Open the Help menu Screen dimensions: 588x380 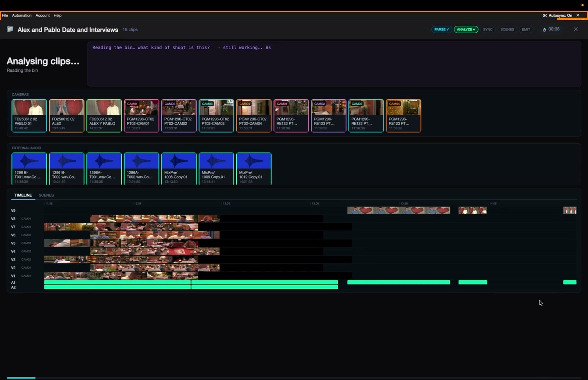[57, 15]
